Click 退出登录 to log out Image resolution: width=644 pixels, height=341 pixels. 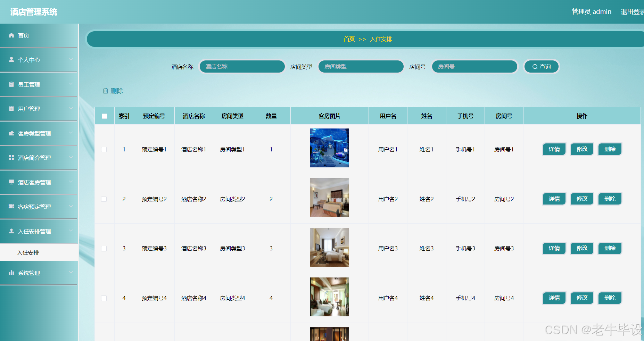[x=632, y=12]
